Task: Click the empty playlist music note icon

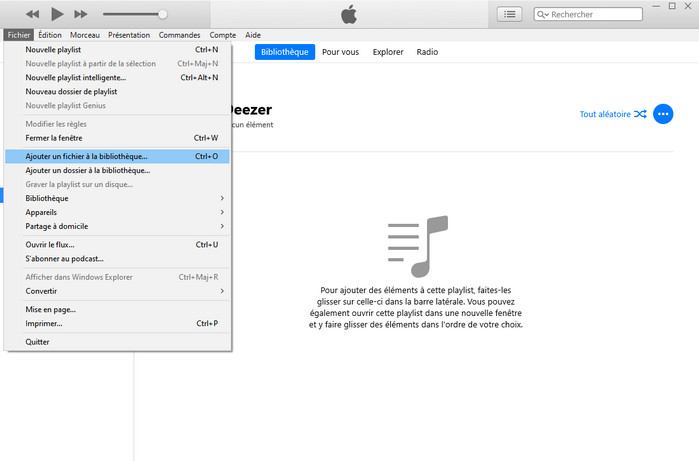Action: pos(418,246)
